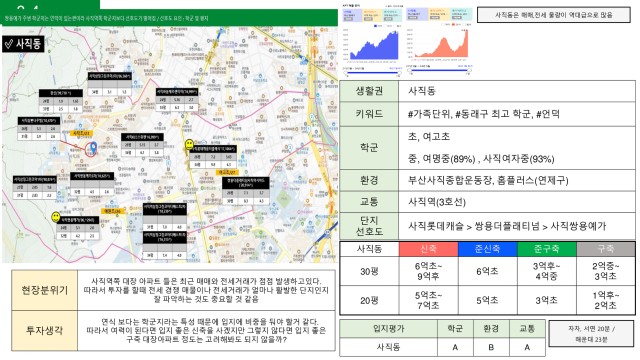Screen dimensions: 640x360
Task: Click the 사직동 header cell of the price table
Action: click(369, 249)
